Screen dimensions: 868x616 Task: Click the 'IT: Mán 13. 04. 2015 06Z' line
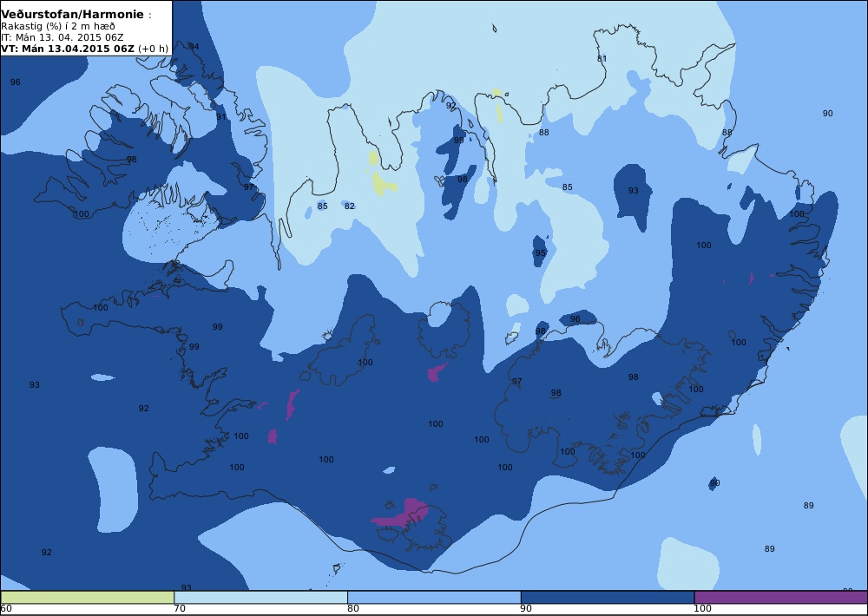click(62, 37)
